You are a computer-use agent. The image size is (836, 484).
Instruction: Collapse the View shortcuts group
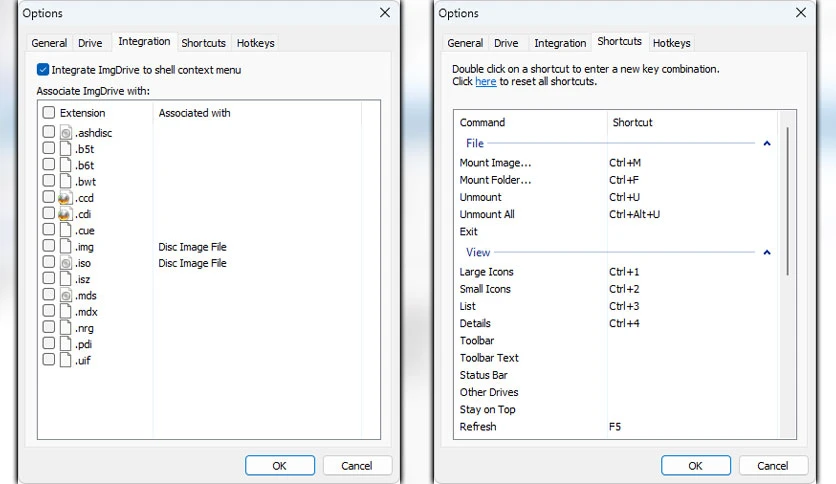click(x=767, y=252)
